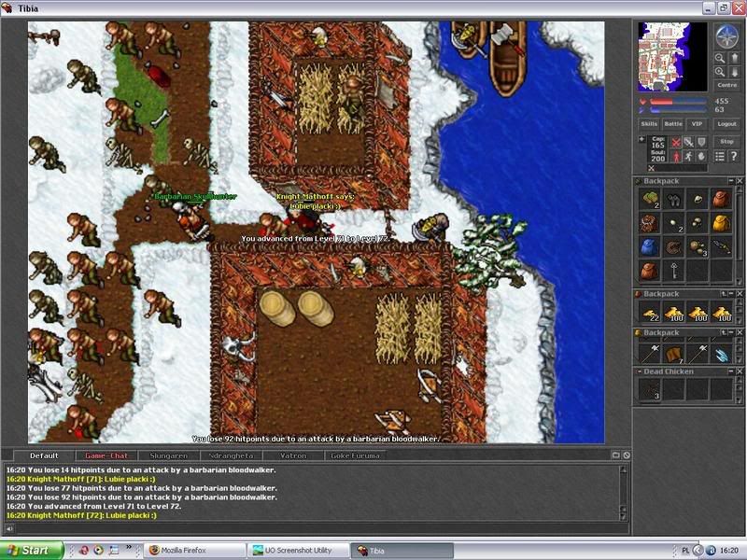Open the options list icon below Stop
Image resolution: width=747 pixels, height=560 pixels.
coord(720,156)
